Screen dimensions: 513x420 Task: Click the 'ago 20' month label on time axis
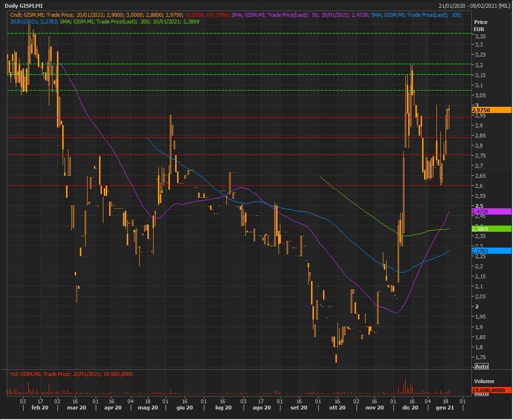262,408
